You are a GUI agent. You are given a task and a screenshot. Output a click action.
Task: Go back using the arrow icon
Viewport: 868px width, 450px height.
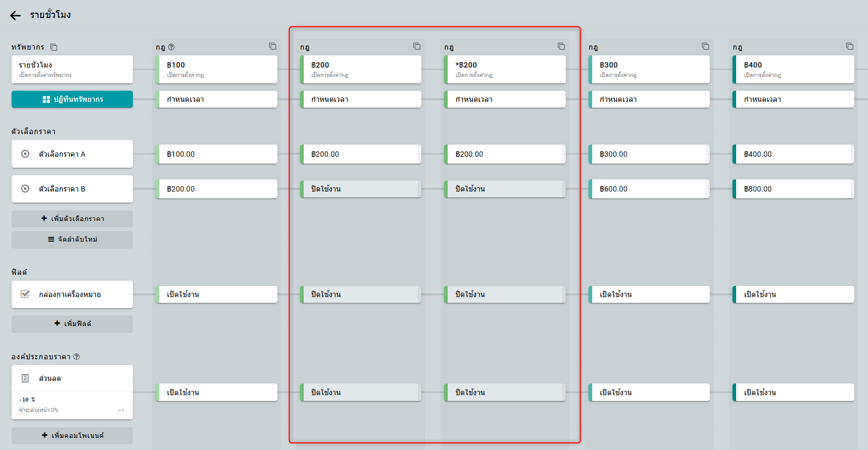15,15
